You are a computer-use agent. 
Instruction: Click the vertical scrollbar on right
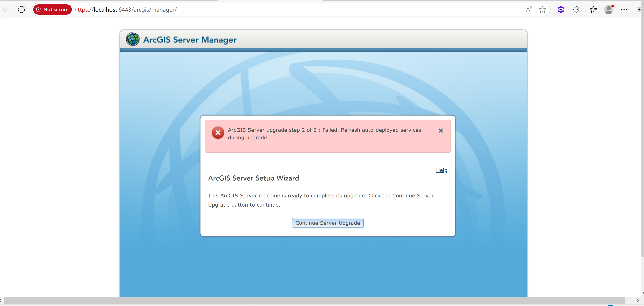[642, 137]
